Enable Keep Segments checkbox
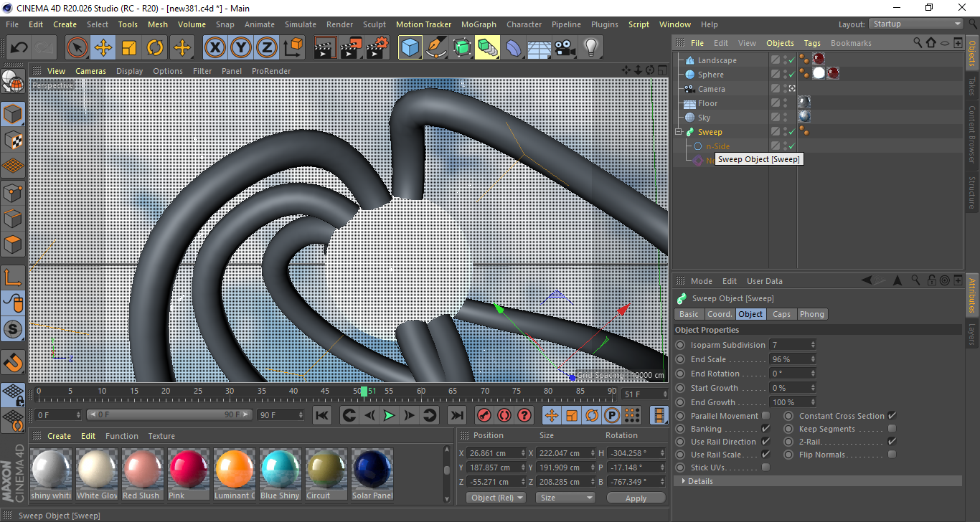The height and width of the screenshot is (522, 980). point(892,429)
